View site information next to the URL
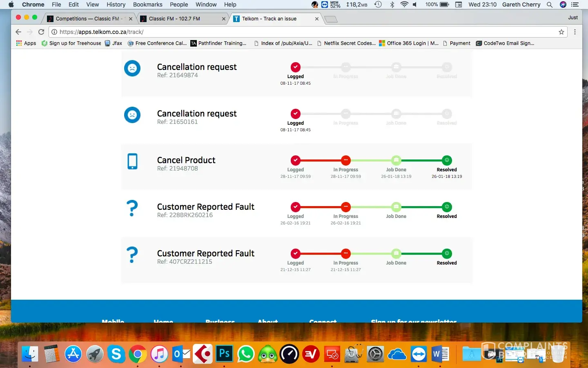 coord(54,32)
